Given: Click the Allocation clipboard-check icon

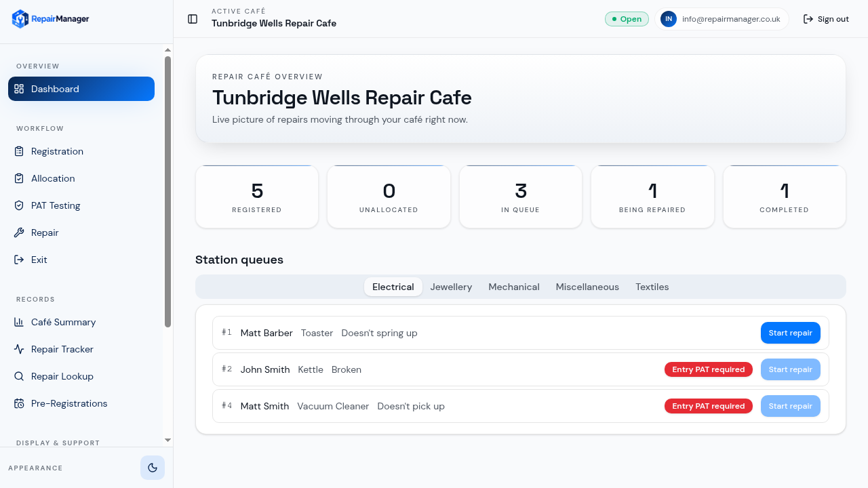Looking at the screenshot, I should [19, 178].
